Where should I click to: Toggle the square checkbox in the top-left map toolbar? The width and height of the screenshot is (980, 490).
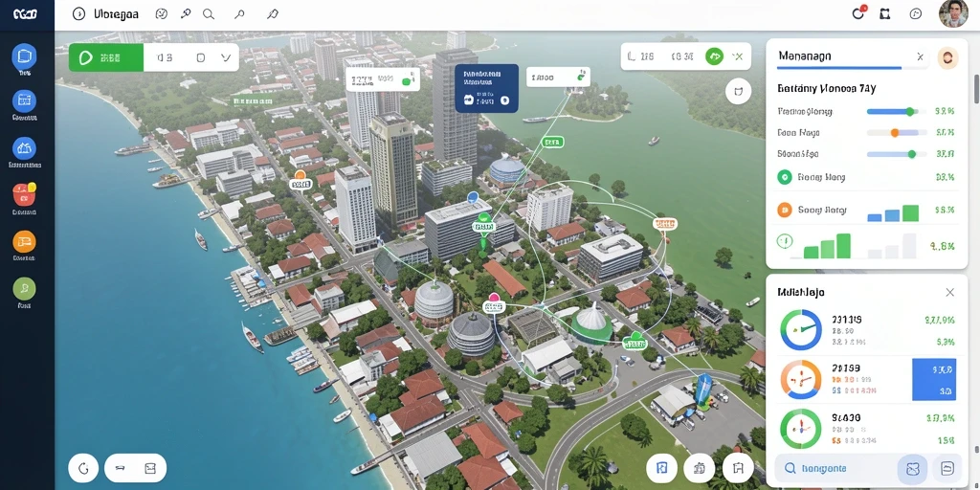[201, 57]
